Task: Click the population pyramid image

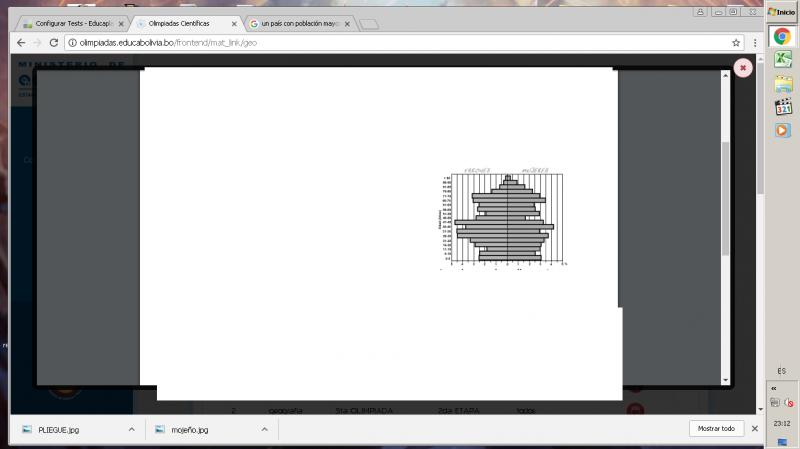Action: coord(505,220)
